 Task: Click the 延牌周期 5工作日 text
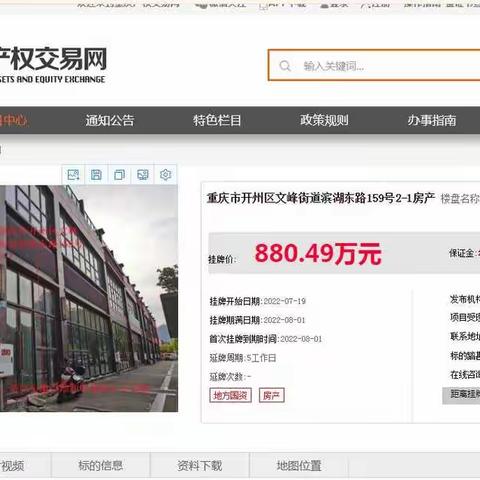[243, 358]
